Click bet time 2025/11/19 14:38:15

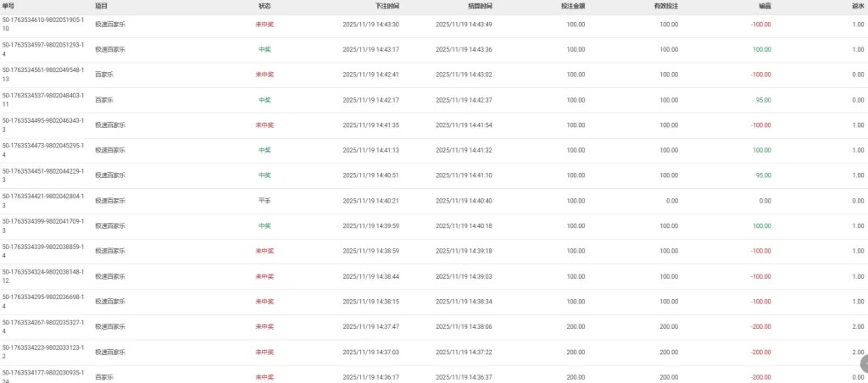pos(370,302)
